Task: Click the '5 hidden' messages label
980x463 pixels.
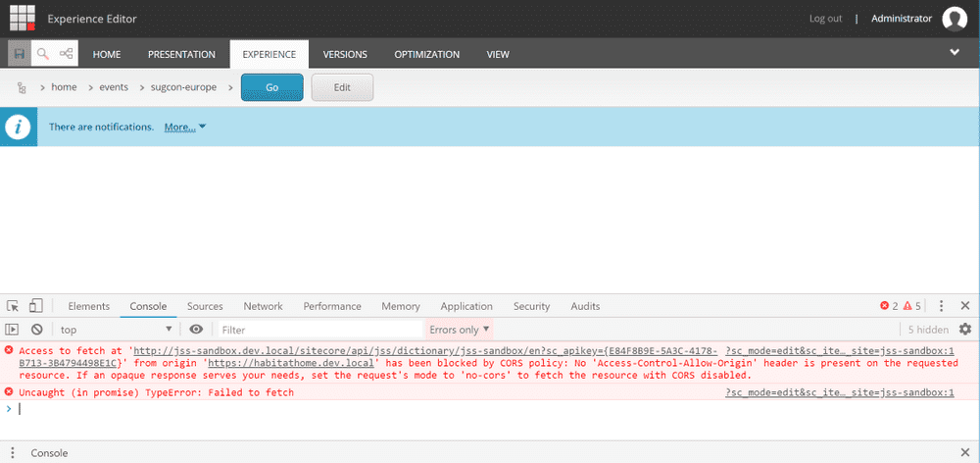Action: [928, 330]
